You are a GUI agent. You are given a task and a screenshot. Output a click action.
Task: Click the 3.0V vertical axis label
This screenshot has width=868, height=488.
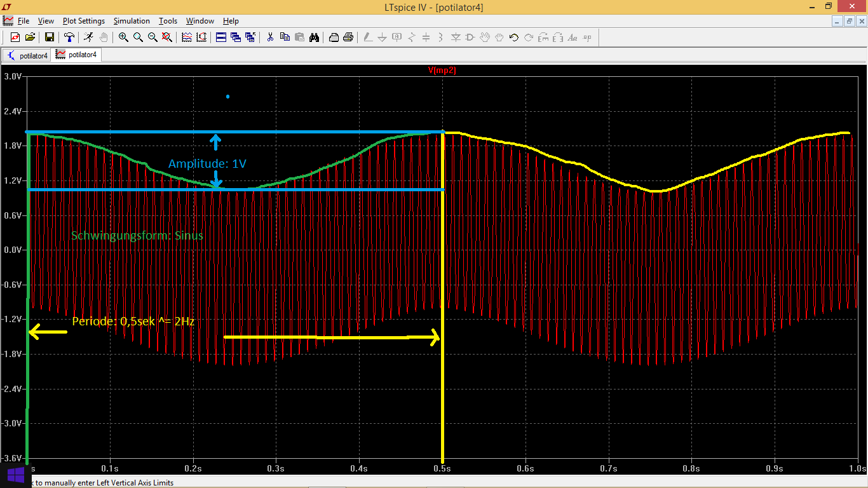click(x=13, y=76)
